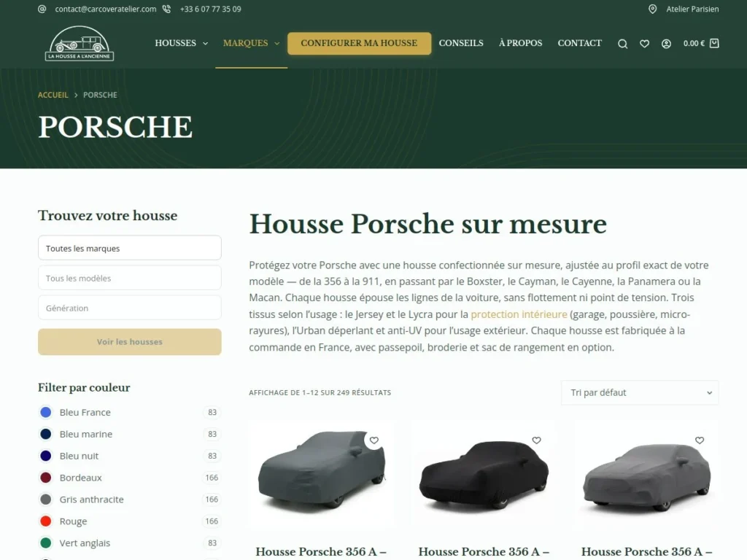This screenshot has width=747, height=560.
Task: Follow the protection intérieure link
Action: pos(519,314)
